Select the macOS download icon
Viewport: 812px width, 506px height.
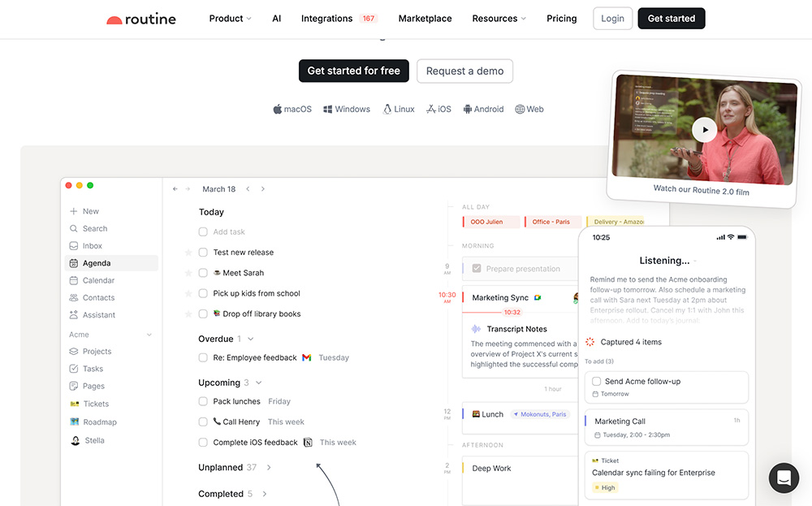[278, 110]
